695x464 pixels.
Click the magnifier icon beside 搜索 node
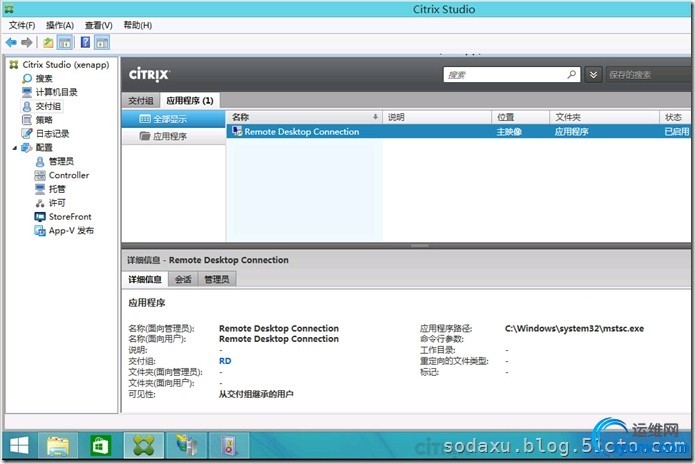tap(27, 78)
